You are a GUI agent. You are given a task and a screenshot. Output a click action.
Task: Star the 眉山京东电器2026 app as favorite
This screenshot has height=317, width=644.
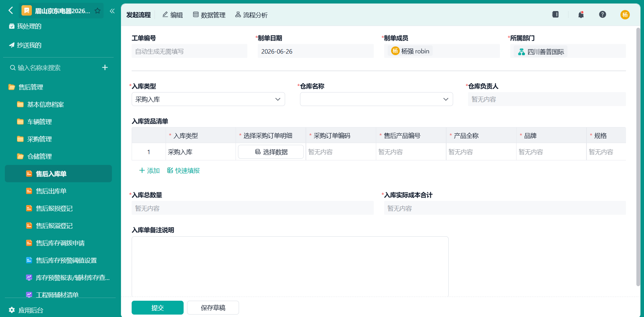pos(98,11)
